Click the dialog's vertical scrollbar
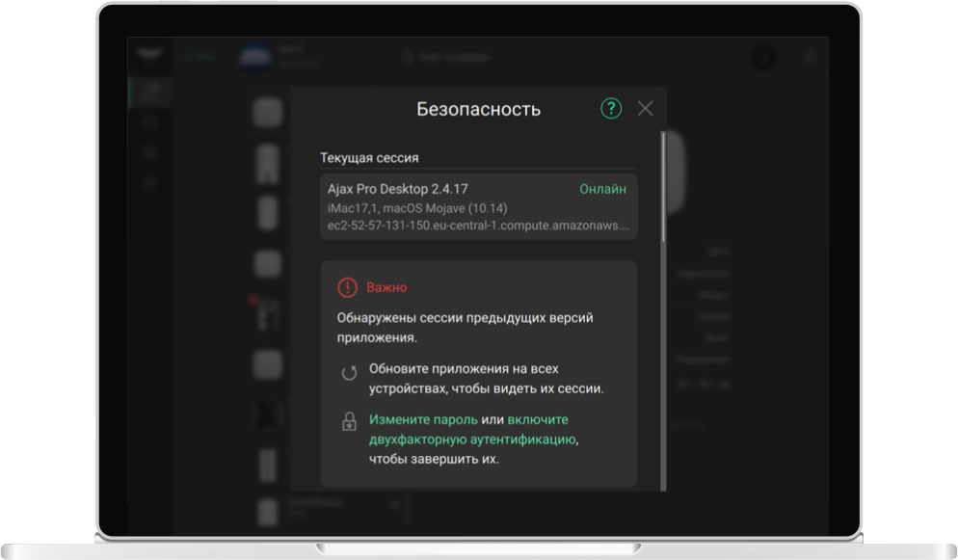Image resolution: width=958 pixels, height=560 pixels. coord(663,193)
